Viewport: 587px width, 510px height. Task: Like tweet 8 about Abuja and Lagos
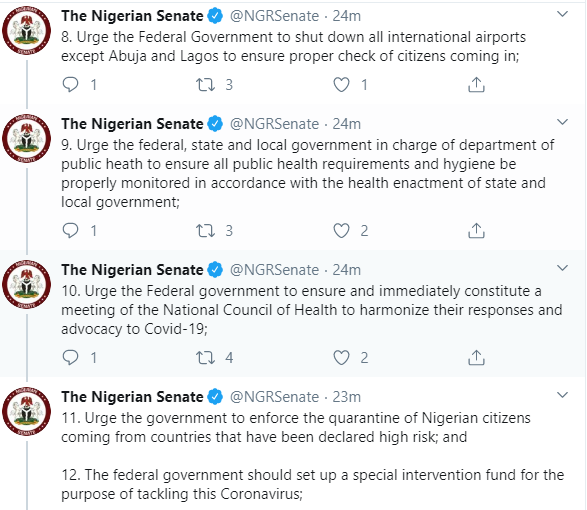(341, 85)
